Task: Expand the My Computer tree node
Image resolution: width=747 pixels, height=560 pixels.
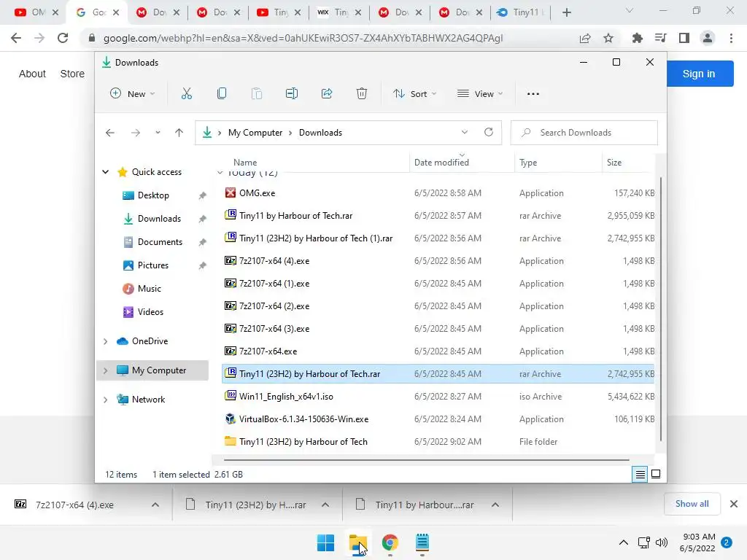Action: coord(105,370)
